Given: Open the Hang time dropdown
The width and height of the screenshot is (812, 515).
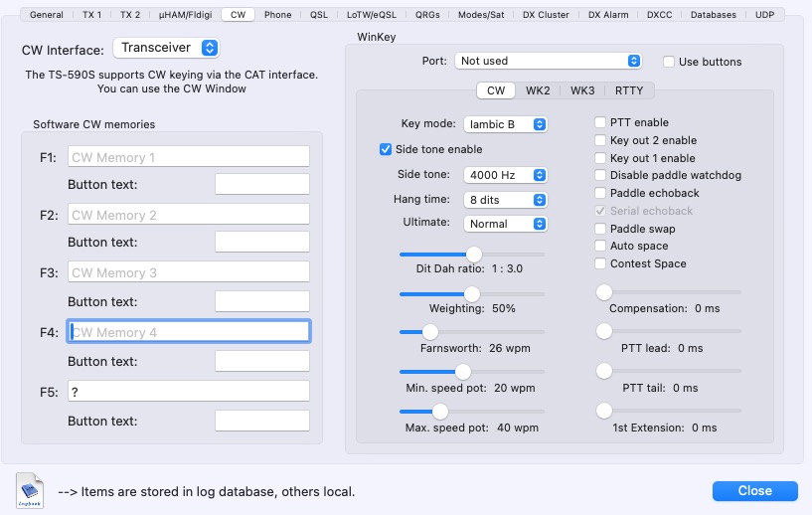Looking at the screenshot, I should [x=505, y=199].
